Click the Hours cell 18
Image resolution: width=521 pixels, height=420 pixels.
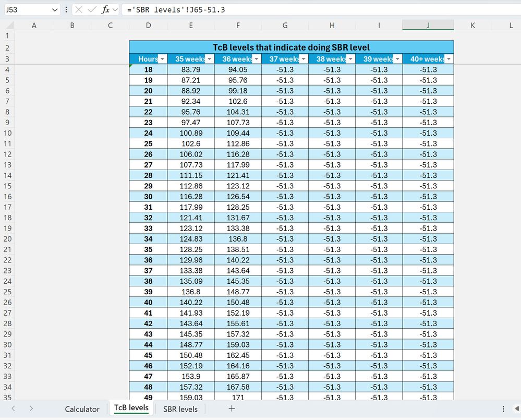tap(148, 70)
